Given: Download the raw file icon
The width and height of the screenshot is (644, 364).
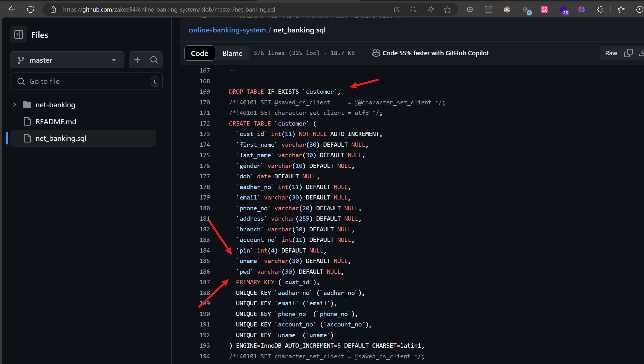Looking at the screenshot, I should (641, 53).
